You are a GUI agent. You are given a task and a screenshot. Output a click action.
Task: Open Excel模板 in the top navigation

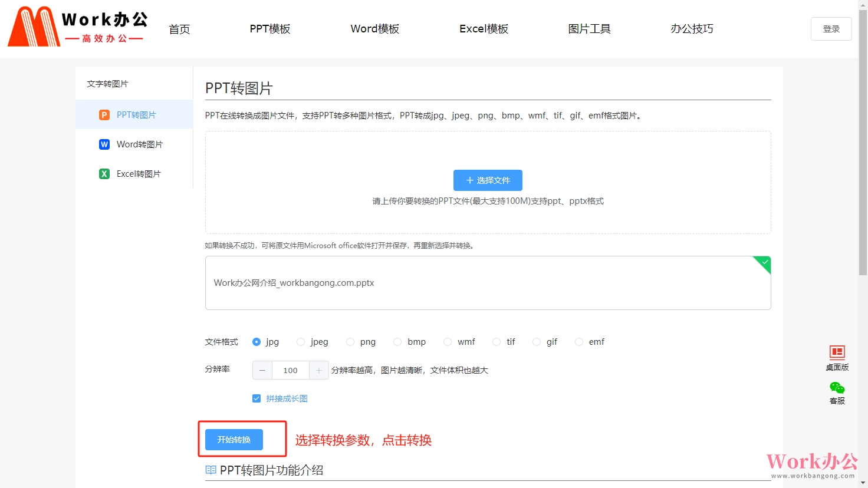[484, 29]
